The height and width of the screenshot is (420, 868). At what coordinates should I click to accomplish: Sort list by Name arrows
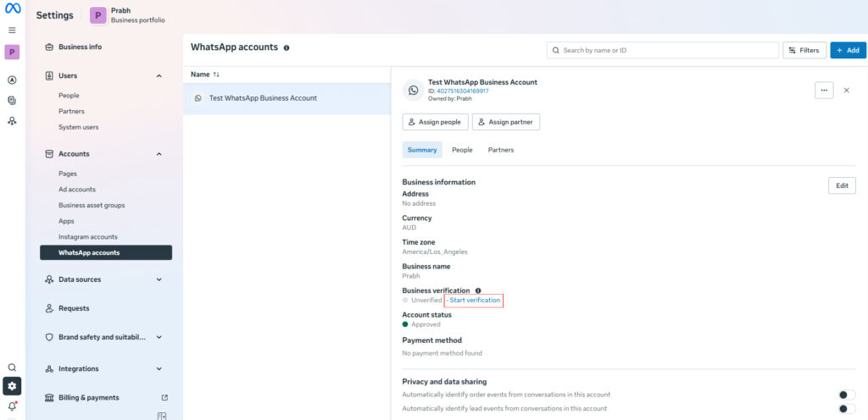pos(216,75)
